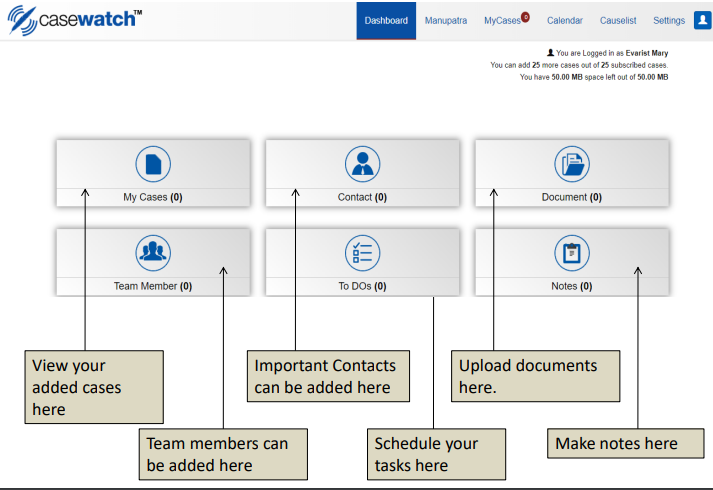Screen dimensions: 713x490
Task: Switch to the Dashboard tab
Action: point(386,20)
